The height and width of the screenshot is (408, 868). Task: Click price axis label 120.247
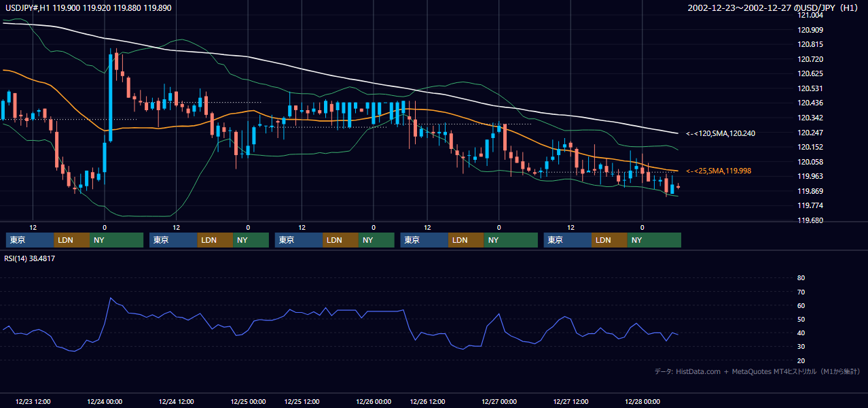[x=810, y=133]
